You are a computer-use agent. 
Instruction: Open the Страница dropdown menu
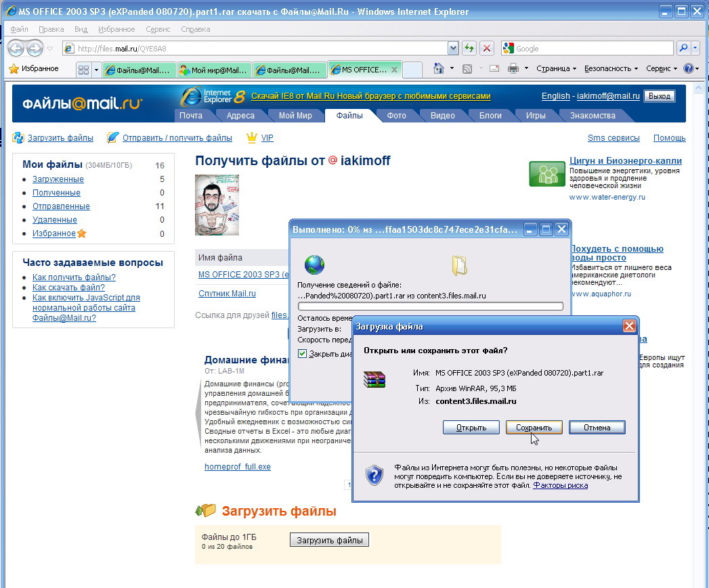coord(556,68)
